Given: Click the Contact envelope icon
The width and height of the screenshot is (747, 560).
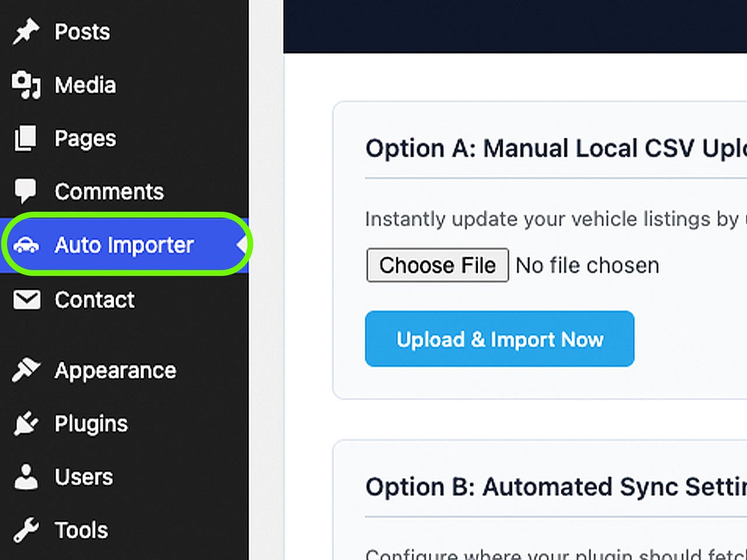Looking at the screenshot, I should [x=27, y=300].
